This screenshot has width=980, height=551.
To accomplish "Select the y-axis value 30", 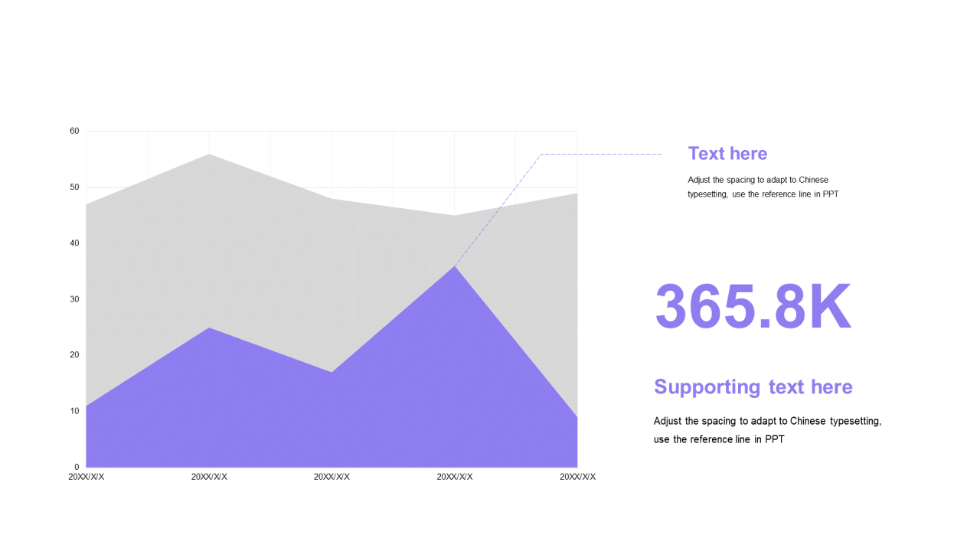I will tap(74, 299).
